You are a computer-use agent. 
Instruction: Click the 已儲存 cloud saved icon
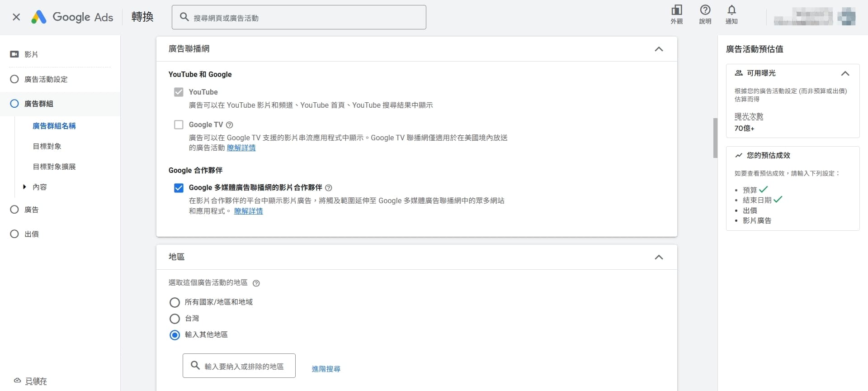(17, 381)
